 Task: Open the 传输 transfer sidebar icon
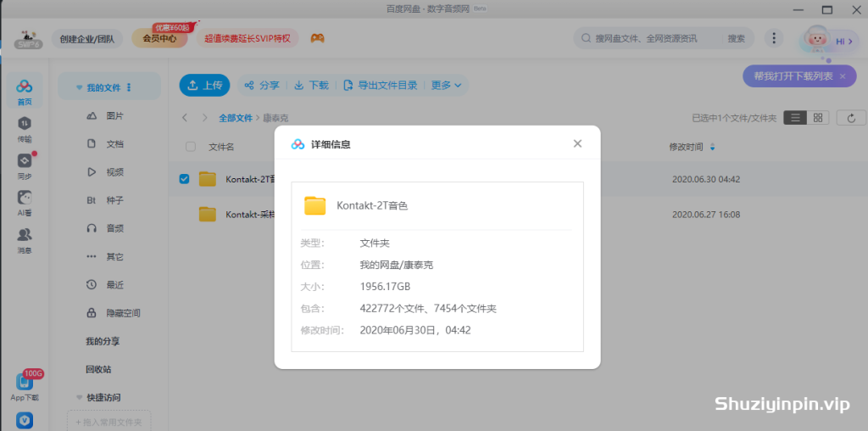click(x=25, y=129)
